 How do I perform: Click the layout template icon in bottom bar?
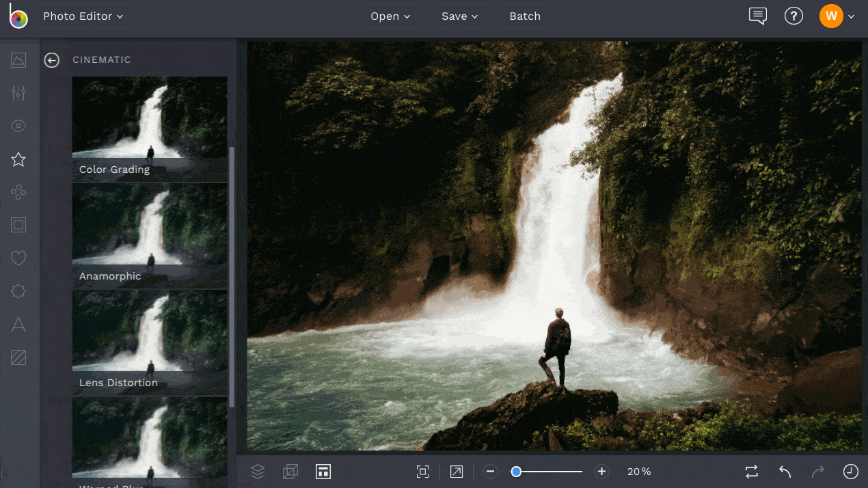click(323, 472)
